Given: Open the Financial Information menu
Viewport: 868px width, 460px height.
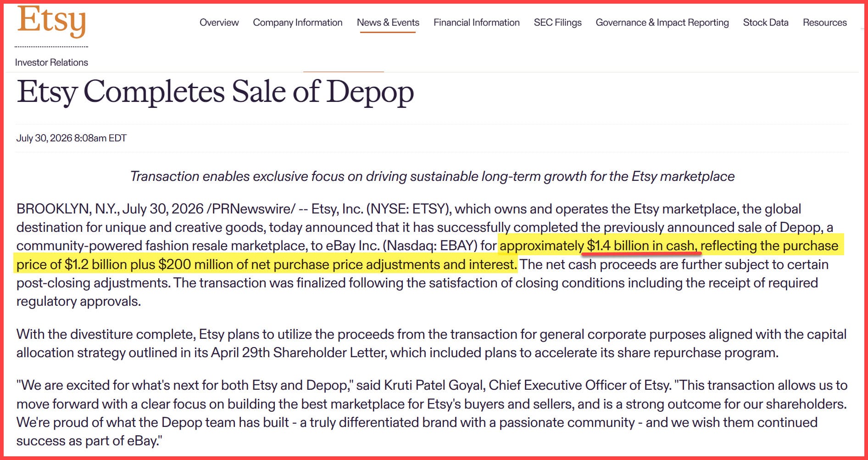Looking at the screenshot, I should (x=477, y=22).
